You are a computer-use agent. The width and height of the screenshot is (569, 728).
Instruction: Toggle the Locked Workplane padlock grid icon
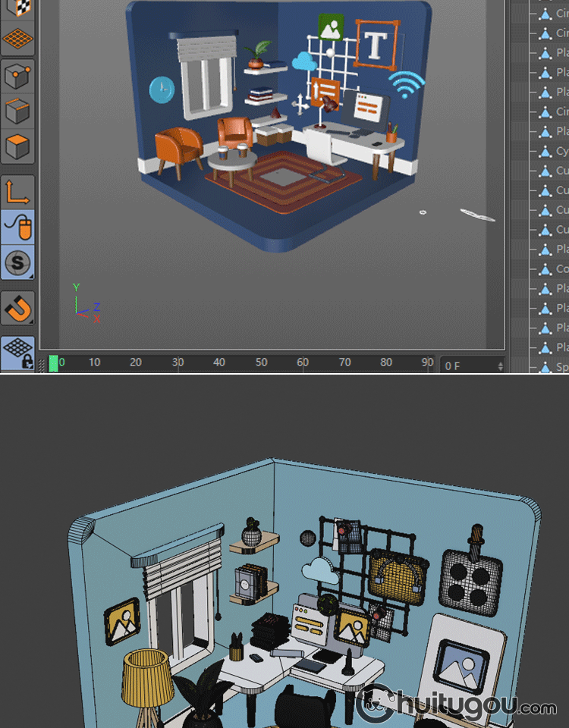17,353
